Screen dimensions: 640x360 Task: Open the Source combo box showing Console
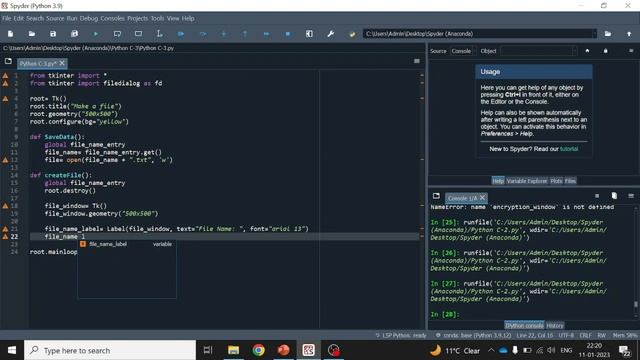coord(463,51)
